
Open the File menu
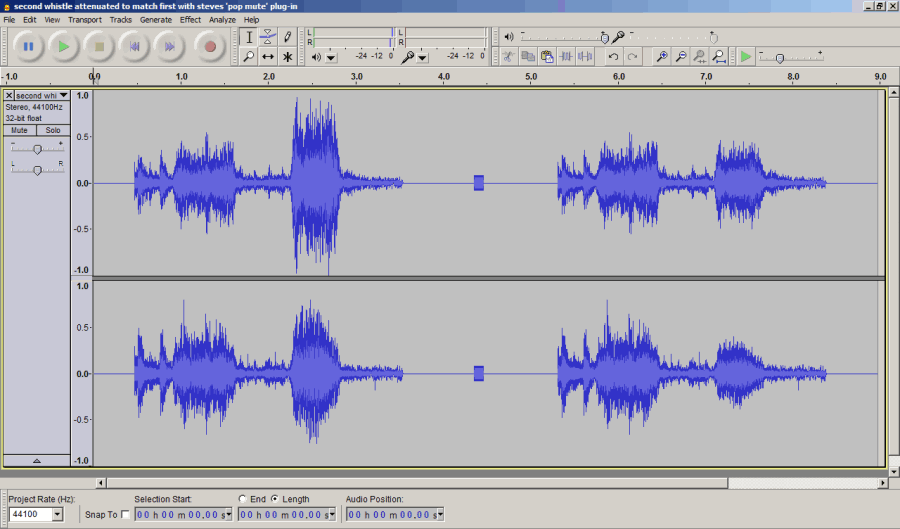9,20
